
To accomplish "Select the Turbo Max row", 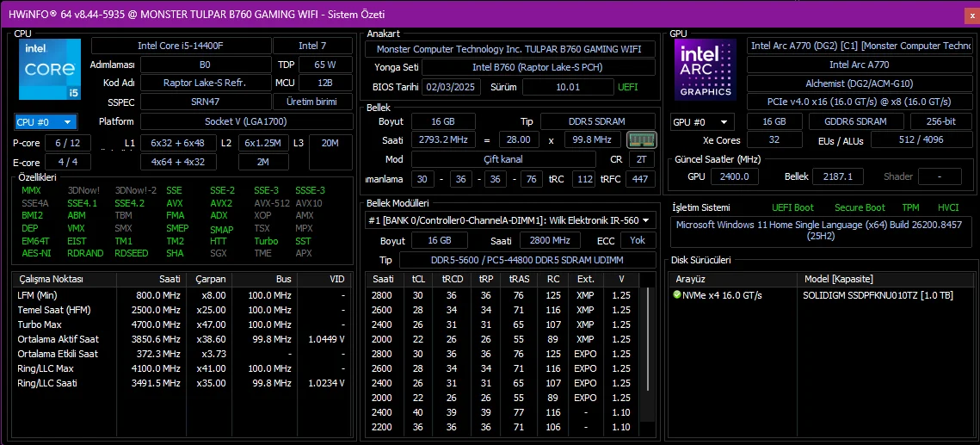I will pyautogui.click(x=182, y=324).
